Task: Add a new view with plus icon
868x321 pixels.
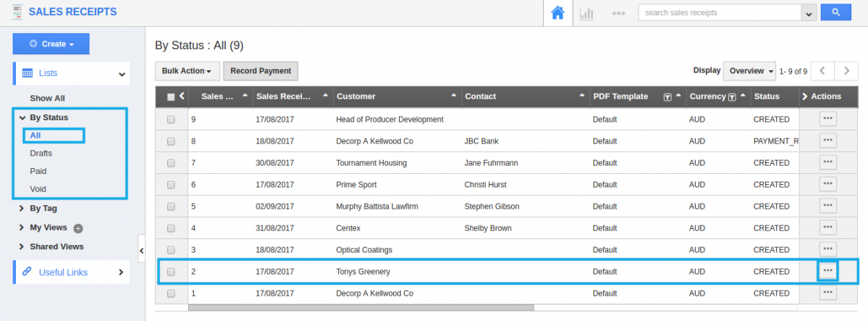Action: pyautogui.click(x=78, y=228)
